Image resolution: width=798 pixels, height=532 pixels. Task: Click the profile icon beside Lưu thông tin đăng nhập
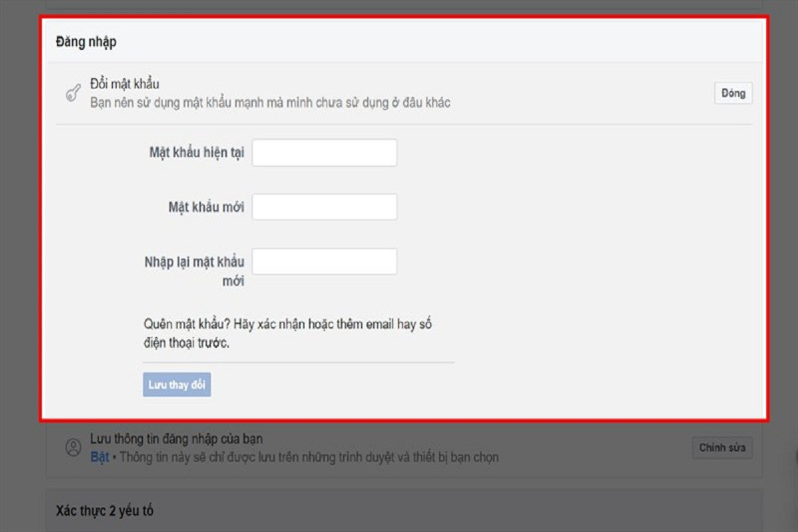tap(72, 448)
